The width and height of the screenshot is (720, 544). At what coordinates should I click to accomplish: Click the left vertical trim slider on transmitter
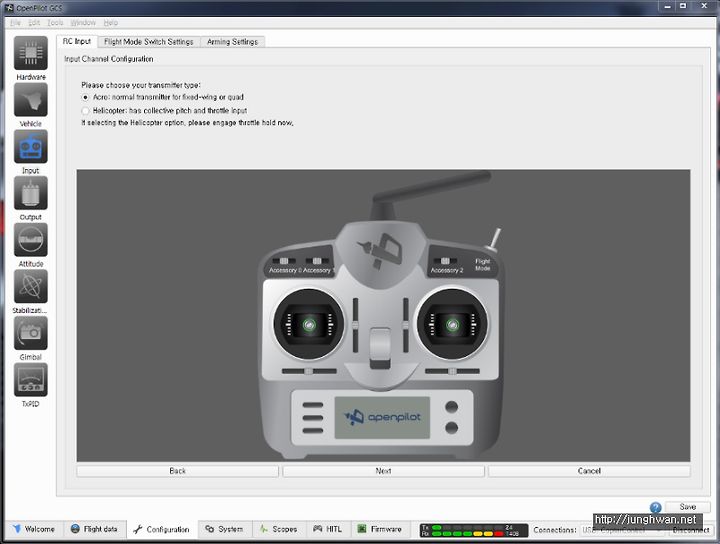click(x=355, y=325)
